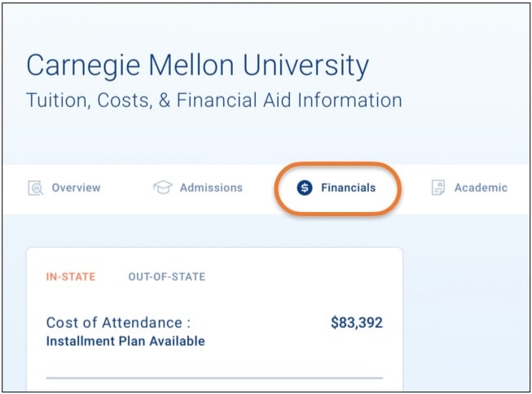Click the Admissions graduation cap icon
Screen dimensions: 532x394
point(162,187)
